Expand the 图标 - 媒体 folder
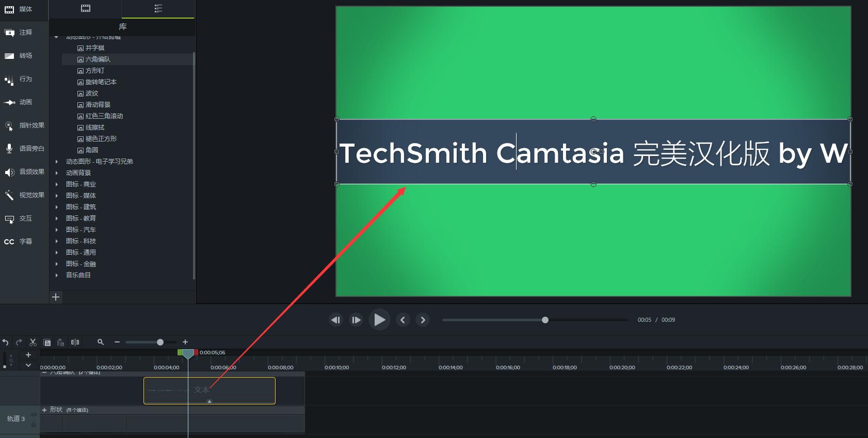The image size is (868, 438). 57,196
